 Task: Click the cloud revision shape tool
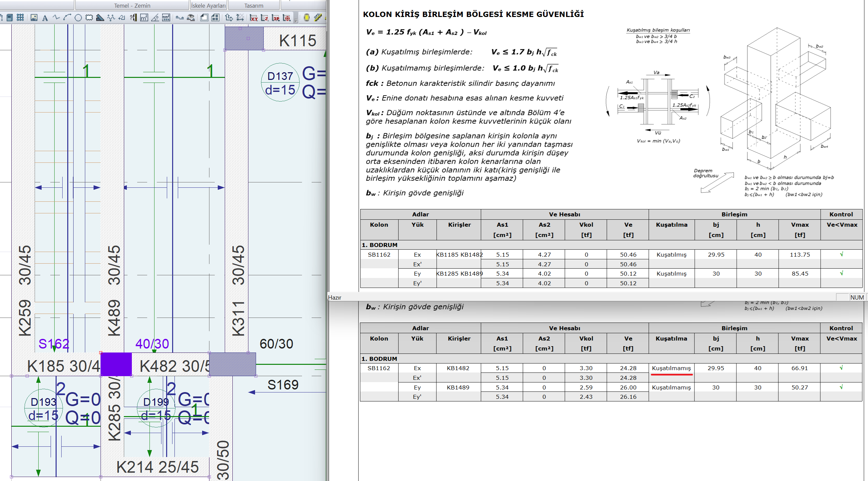pos(89,18)
